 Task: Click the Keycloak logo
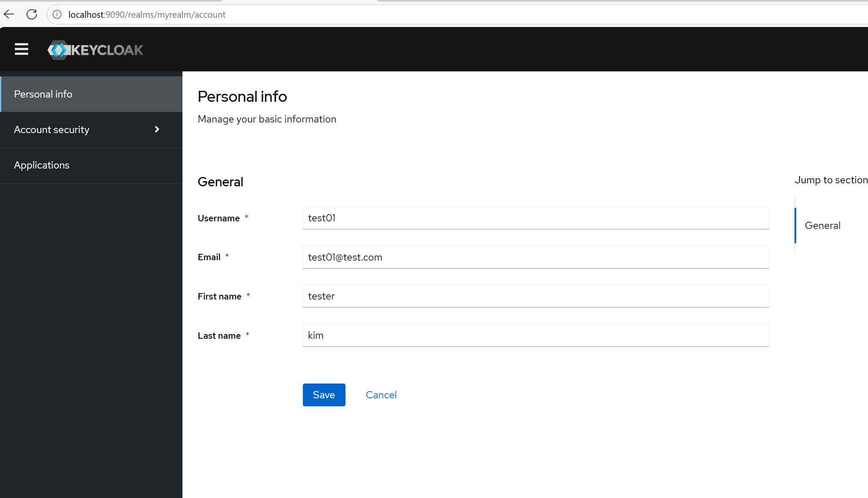(95, 50)
